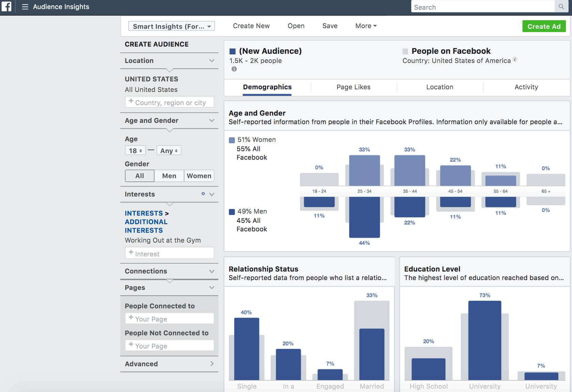
Task: Click the ADDITIONAL INTERESTS link
Action: (x=146, y=226)
